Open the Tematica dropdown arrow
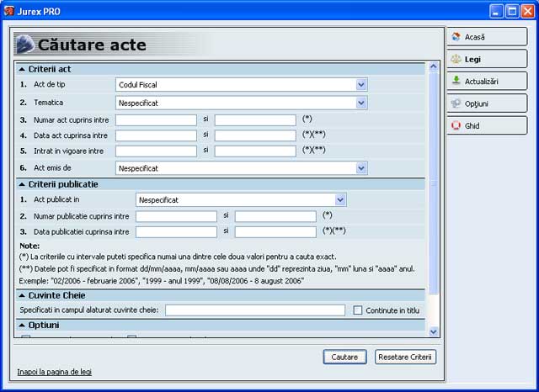The height and width of the screenshot is (392, 539). point(361,103)
